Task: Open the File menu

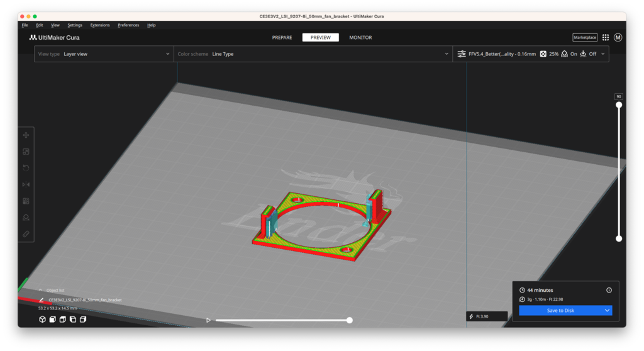Action: (x=25, y=25)
